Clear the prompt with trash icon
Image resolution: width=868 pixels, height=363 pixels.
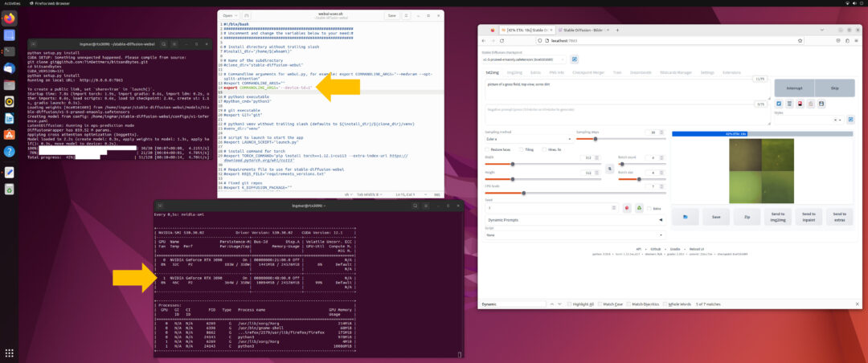(x=790, y=104)
